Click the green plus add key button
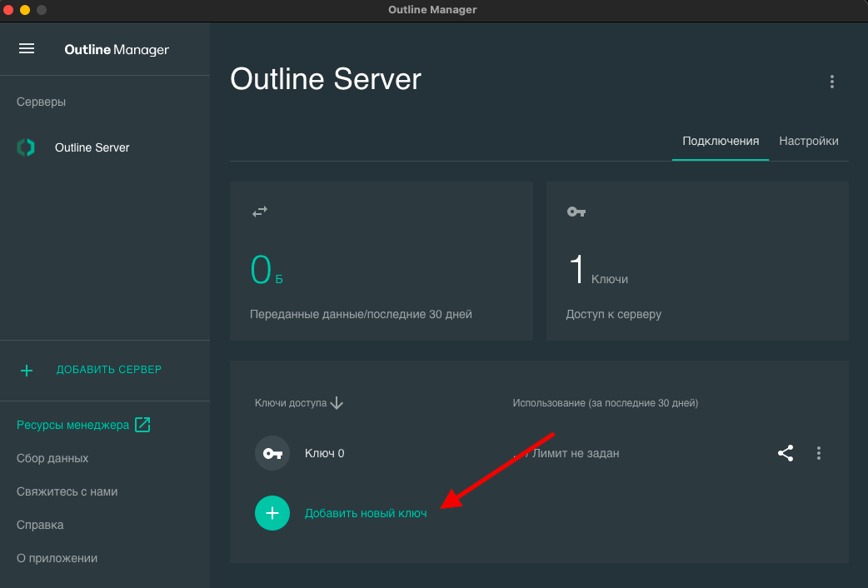Image resolution: width=868 pixels, height=588 pixels. click(x=272, y=513)
